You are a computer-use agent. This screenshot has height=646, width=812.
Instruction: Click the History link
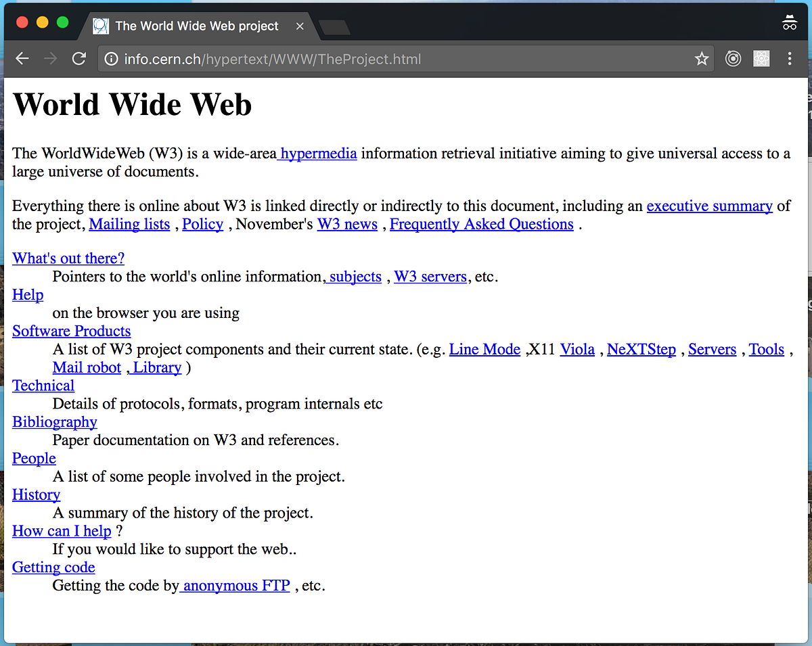click(36, 494)
